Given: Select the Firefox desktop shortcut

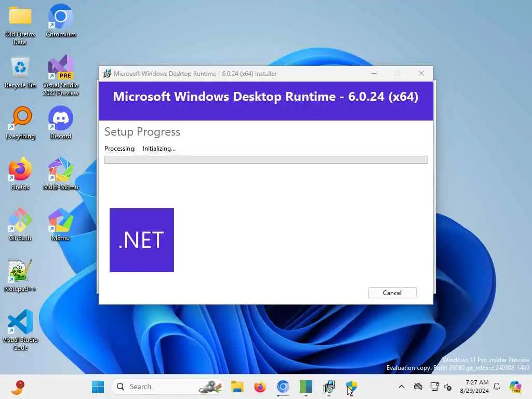Looking at the screenshot, I should [x=20, y=174].
